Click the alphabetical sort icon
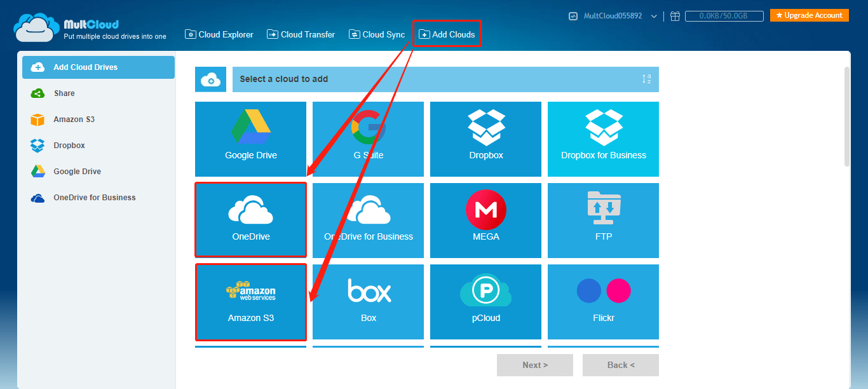 [x=648, y=79]
